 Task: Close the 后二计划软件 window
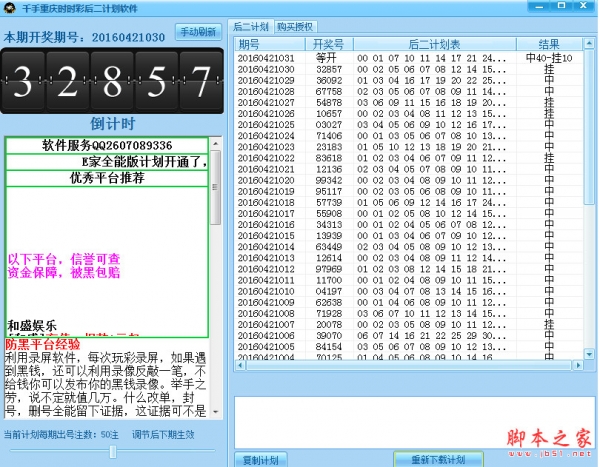pyautogui.click(x=584, y=6)
